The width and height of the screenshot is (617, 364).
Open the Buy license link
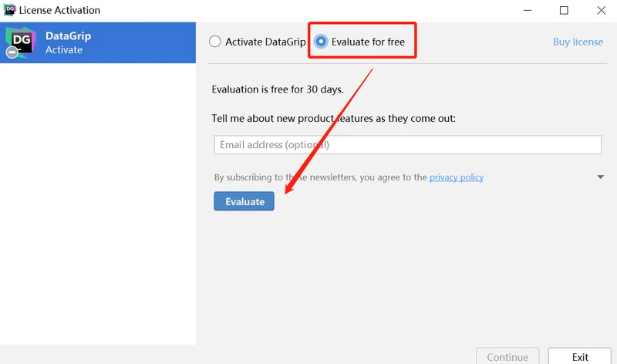pyautogui.click(x=578, y=42)
